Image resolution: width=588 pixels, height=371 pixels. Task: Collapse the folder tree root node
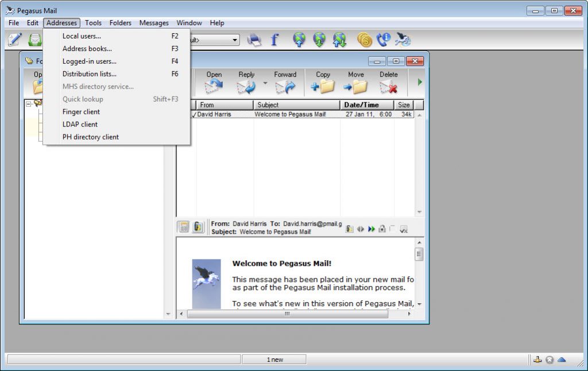click(29, 103)
